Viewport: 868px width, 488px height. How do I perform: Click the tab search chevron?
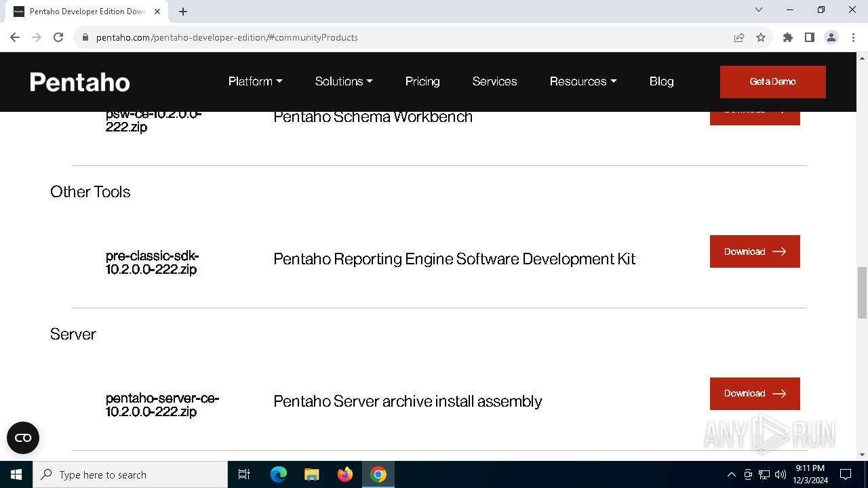(x=759, y=10)
